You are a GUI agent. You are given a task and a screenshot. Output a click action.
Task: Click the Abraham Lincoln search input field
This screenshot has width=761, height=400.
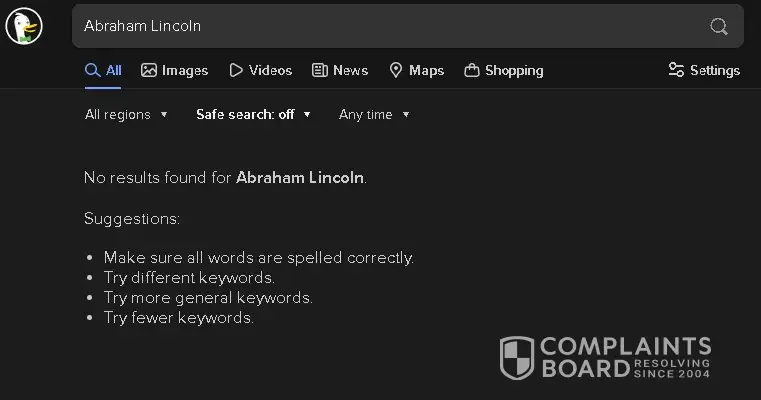point(380,26)
